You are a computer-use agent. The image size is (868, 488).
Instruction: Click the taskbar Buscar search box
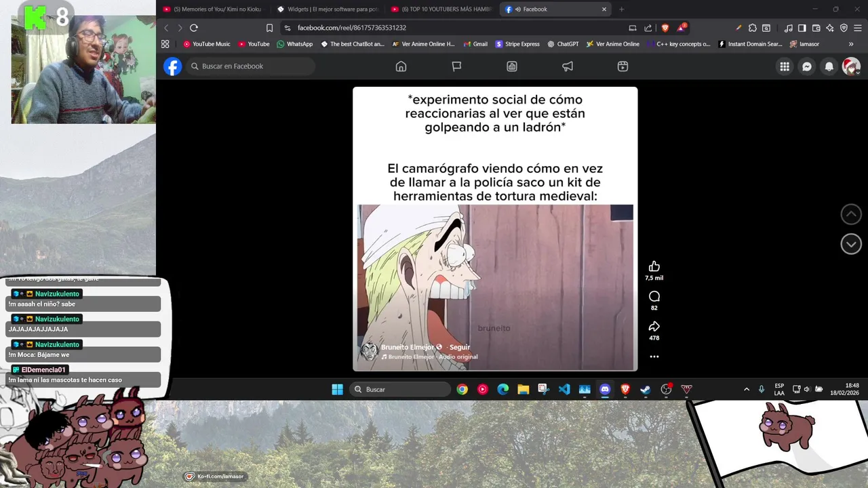(401, 390)
